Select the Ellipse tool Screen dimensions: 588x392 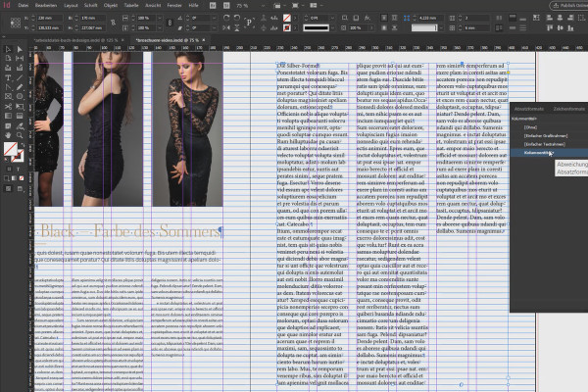(x=20, y=96)
